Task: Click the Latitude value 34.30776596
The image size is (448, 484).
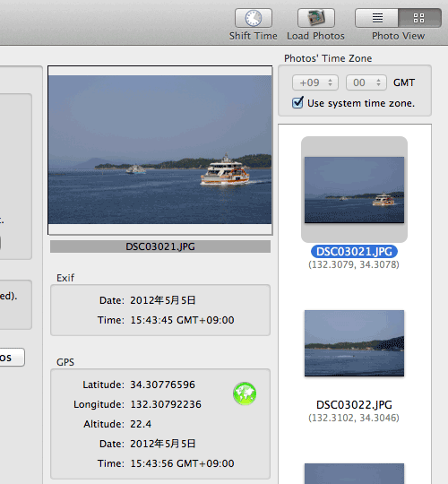Action: (162, 385)
